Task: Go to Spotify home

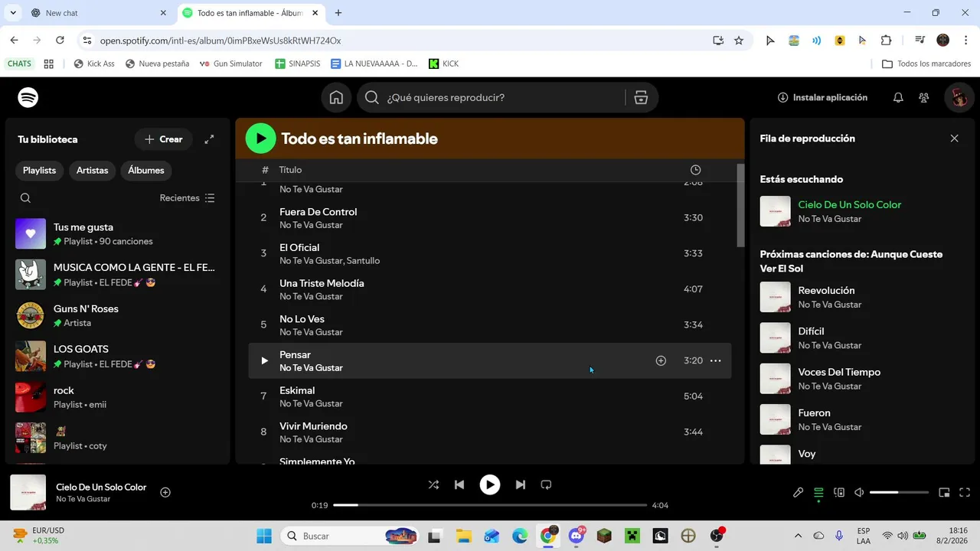Action: pos(336,97)
